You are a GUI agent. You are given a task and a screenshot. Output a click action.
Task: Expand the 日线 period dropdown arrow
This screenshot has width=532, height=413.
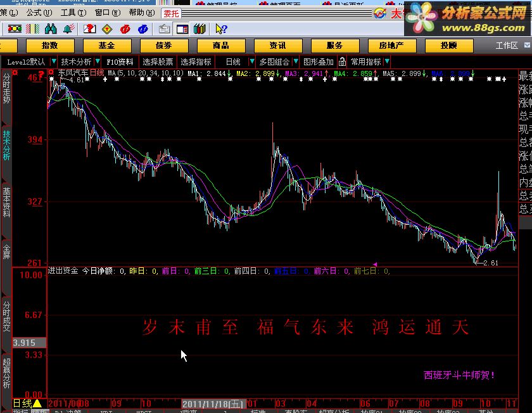252,62
